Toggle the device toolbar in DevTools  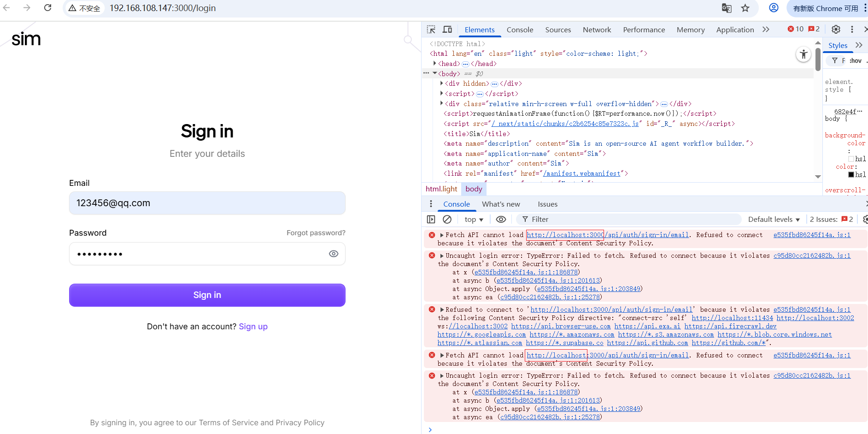click(x=447, y=30)
